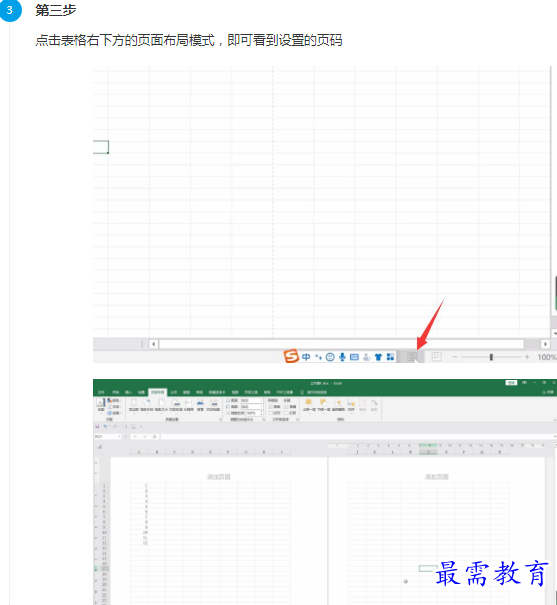
Task: Open the 主题 Themes dropdown button
Action: pos(101,406)
